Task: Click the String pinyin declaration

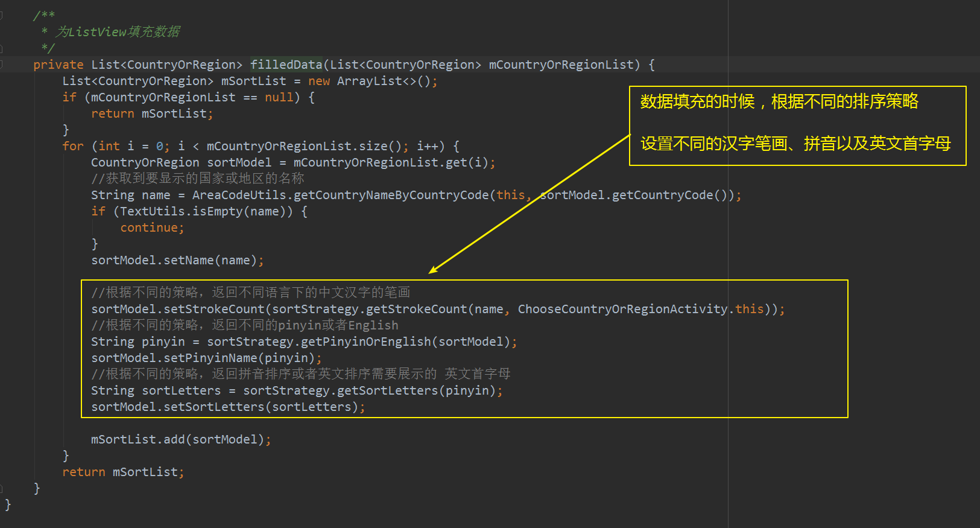Action: (138, 342)
